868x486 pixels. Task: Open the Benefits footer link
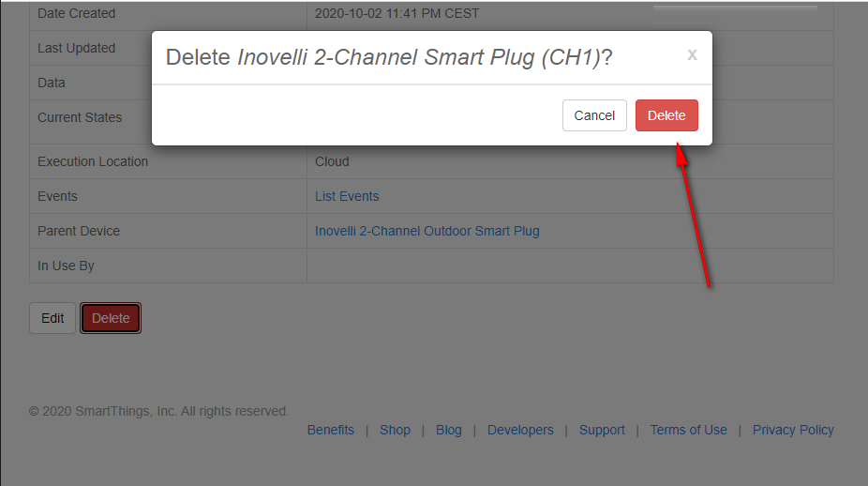coord(331,430)
